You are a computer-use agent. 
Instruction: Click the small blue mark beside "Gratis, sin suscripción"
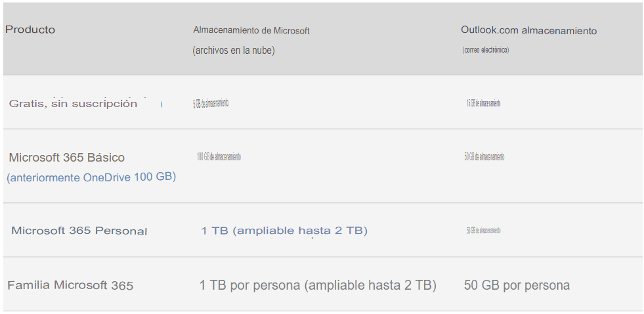click(161, 105)
